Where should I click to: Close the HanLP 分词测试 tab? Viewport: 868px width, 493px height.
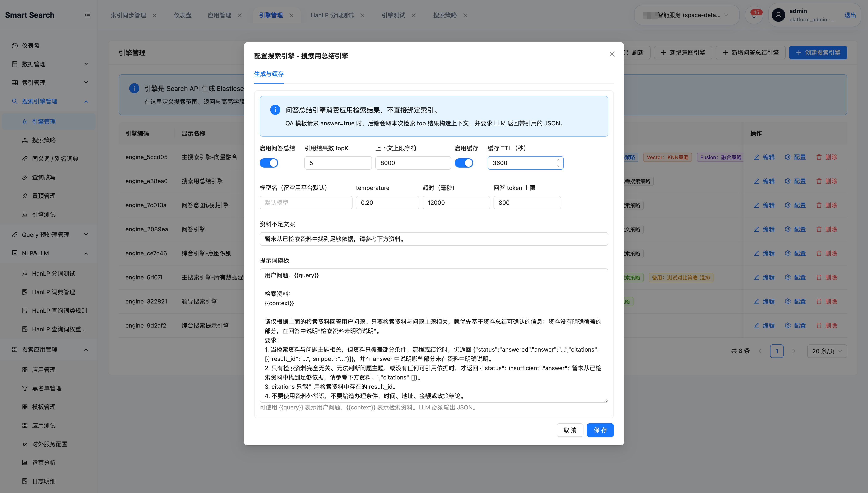pyautogui.click(x=362, y=15)
